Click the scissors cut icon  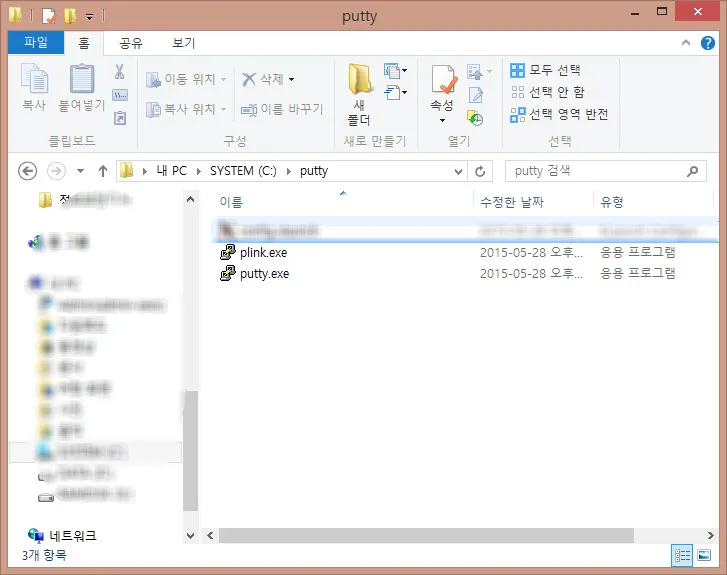click(120, 72)
